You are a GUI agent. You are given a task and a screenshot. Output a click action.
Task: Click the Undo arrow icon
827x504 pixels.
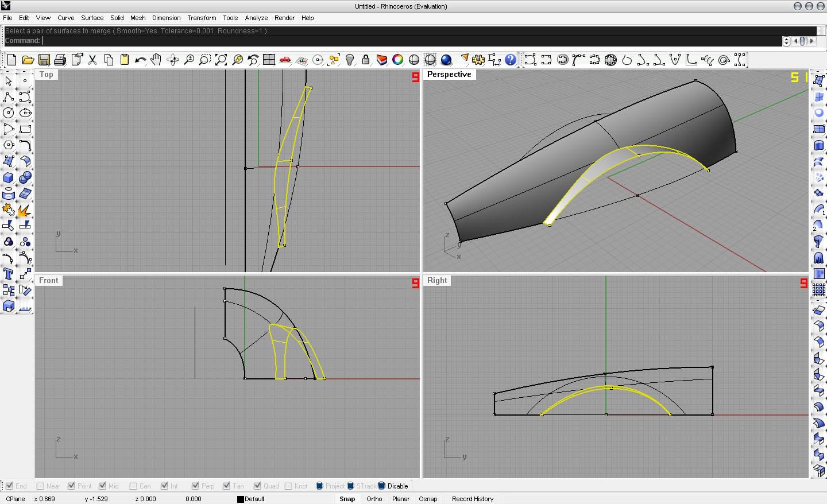pyautogui.click(x=140, y=60)
